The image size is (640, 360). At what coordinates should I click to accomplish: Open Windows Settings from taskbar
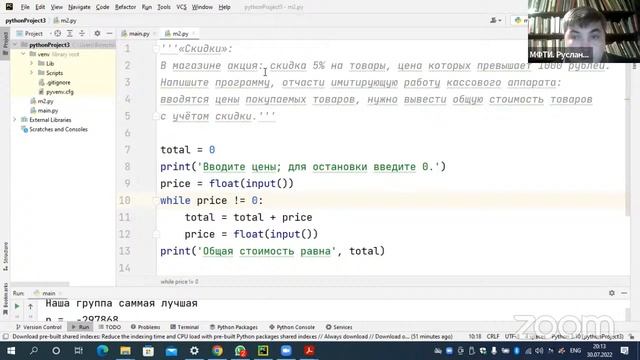click(194, 351)
